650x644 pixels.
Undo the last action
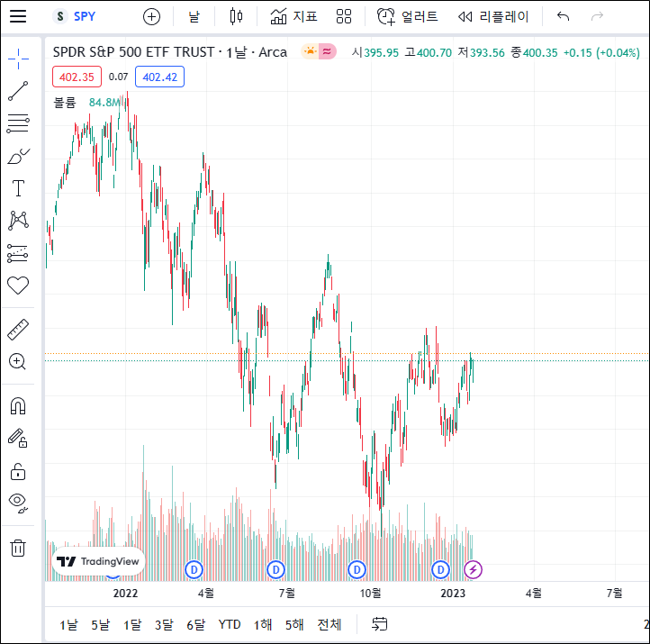pyautogui.click(x=563, y=16)
